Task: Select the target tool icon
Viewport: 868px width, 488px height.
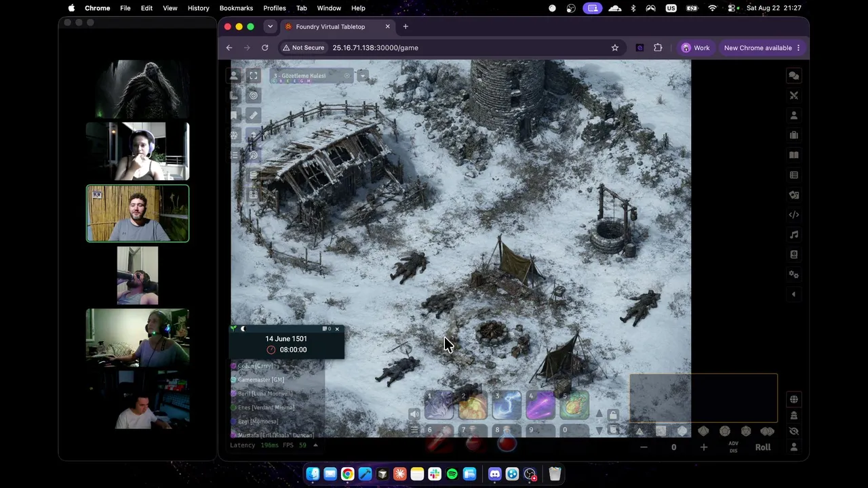Action: 254,96
